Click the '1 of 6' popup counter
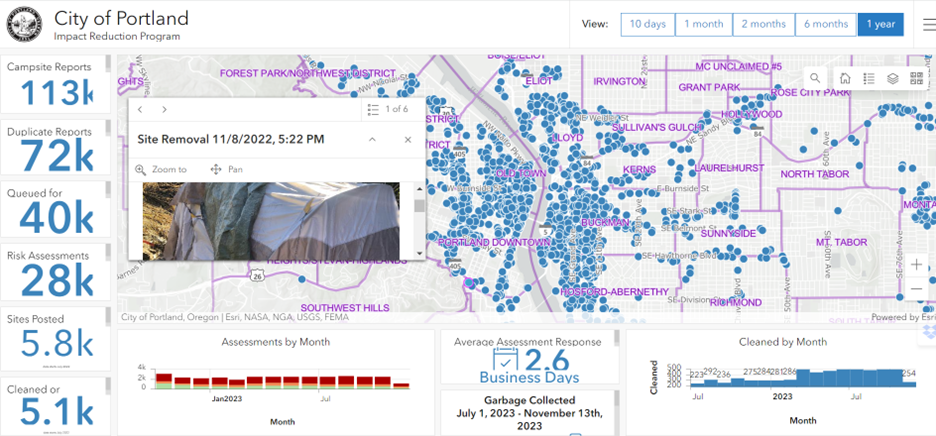The height and width of the screenshot is (436, 936). 396,109
